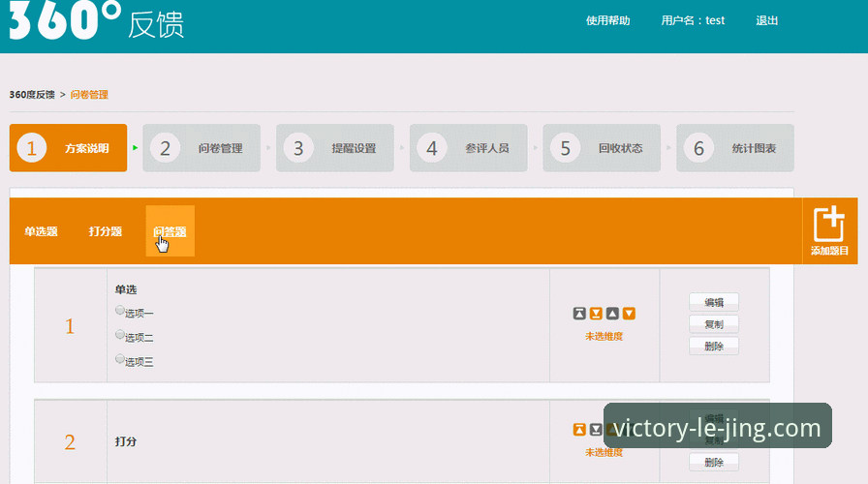Image resolution: width=868 pixels, height=484 pixels.
Task: Choose the 打分题 question type
Action: 106,231
